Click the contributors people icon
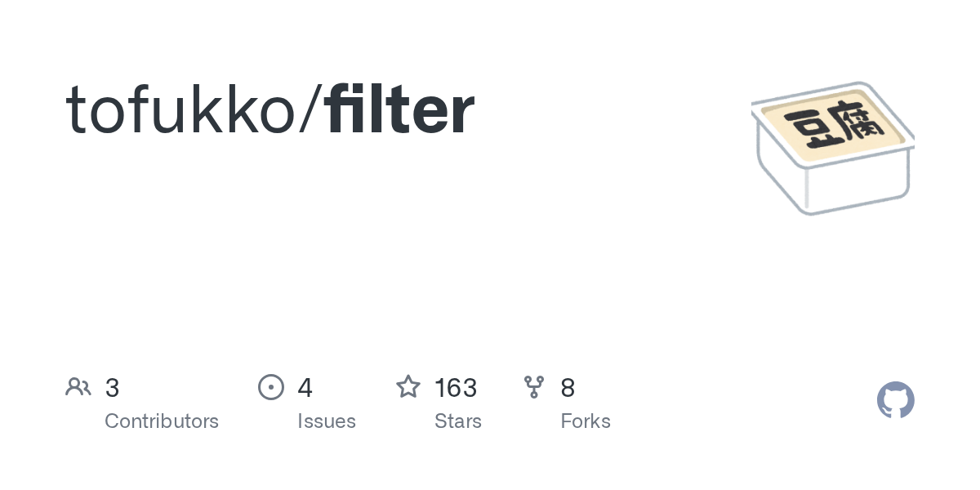 coord(78,387)
